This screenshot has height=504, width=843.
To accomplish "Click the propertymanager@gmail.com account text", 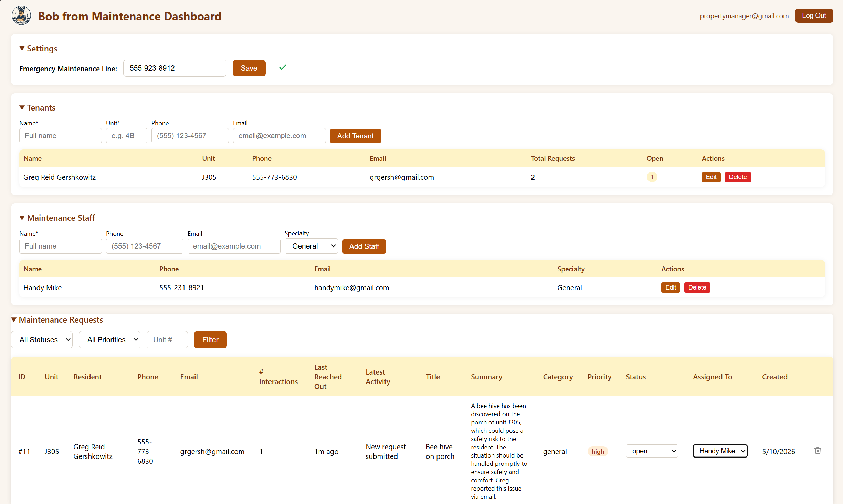I will pos(744,16).
